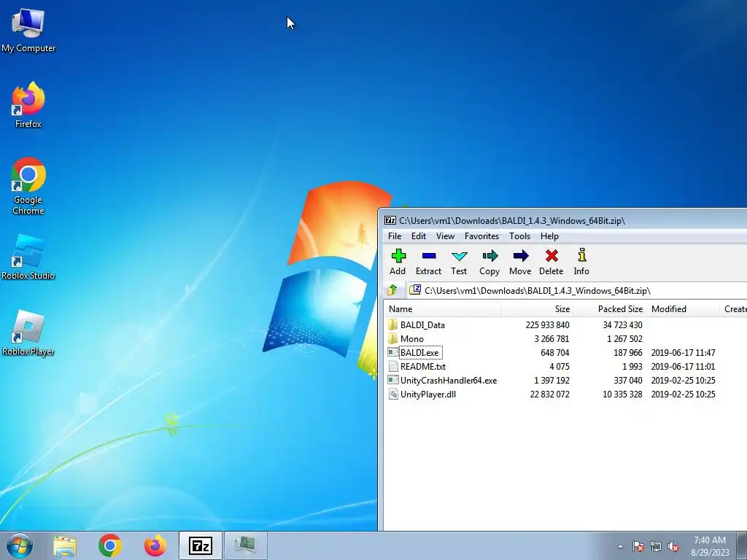Go up one folder level arrow
This screenshot has width=747, height=560.
(392, 290)
